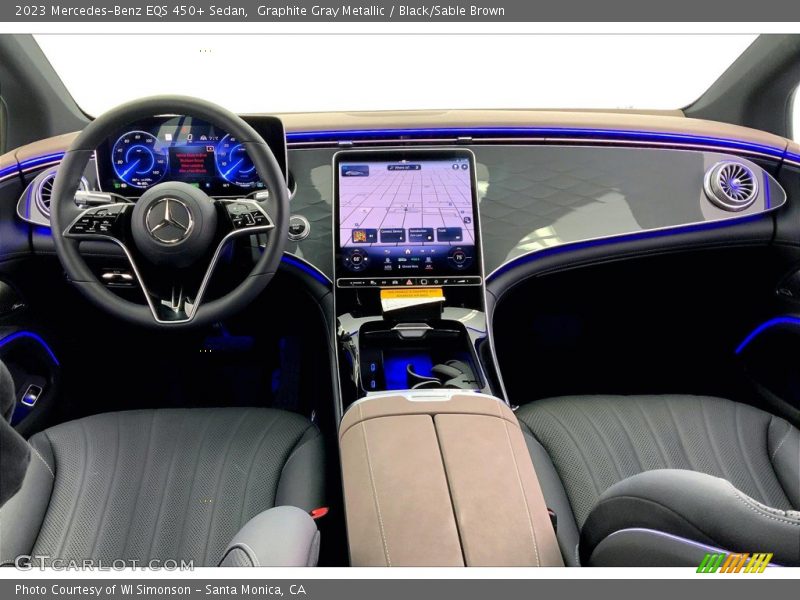Image resolution: width=800 pixels, height=600 pixels.
Task: Select the "Photo Courtesy of WI Simonson" caption
Action: click(x=103, y=590)
